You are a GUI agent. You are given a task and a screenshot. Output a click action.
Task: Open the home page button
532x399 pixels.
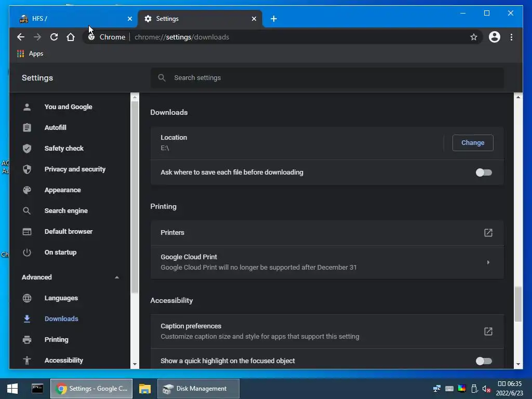(71, 37)
